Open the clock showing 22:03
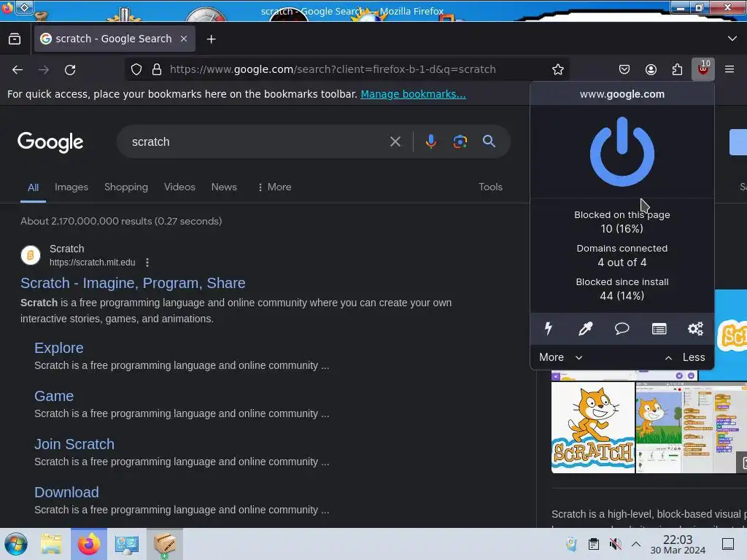The image size is (747, 560). (678, 544)
